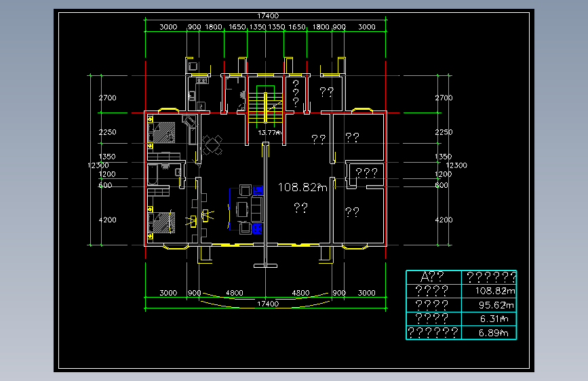
Task: Select the blue-outlined sofa set in the living room
Action: (246, 209)
